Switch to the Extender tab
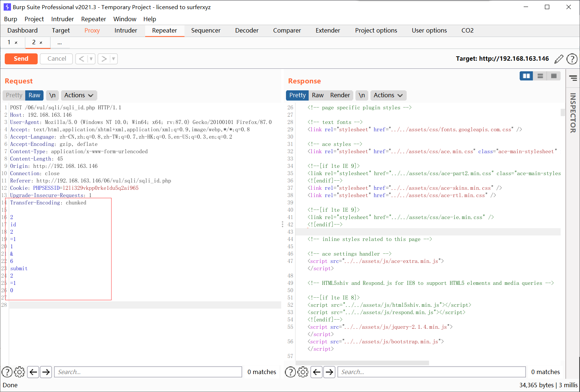580x392 pixels. tap(328, 30)
